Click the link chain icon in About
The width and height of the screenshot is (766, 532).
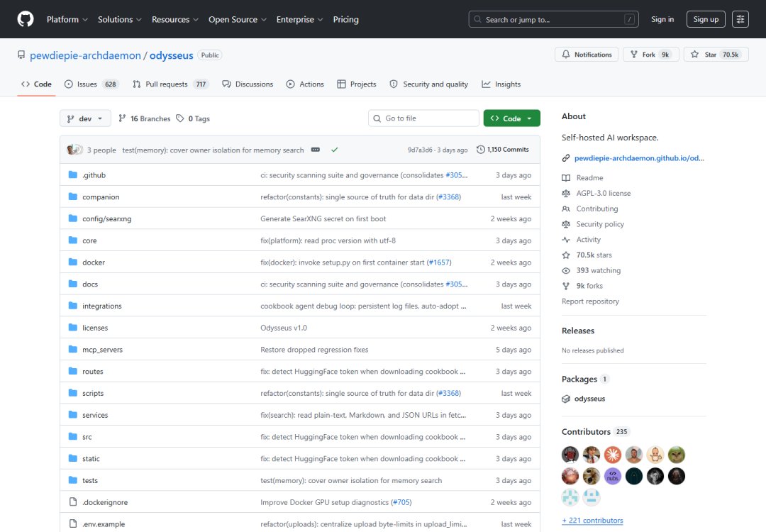[x=566, y=157]
